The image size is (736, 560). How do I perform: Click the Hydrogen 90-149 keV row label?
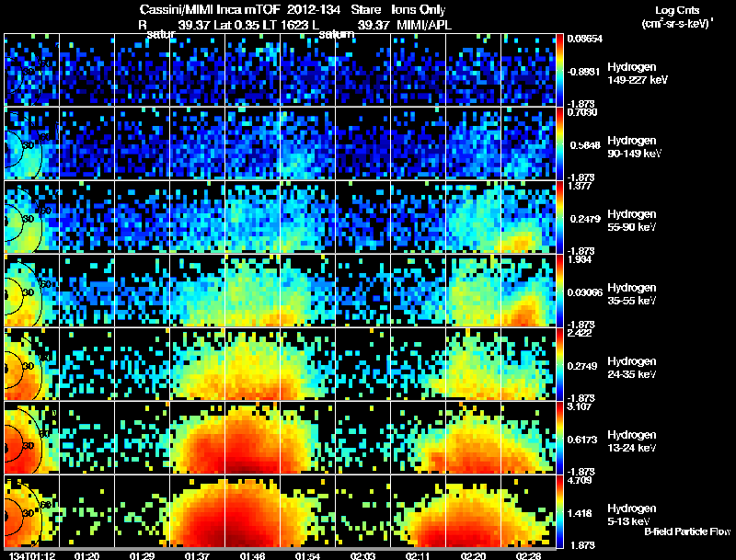[634, 147]
